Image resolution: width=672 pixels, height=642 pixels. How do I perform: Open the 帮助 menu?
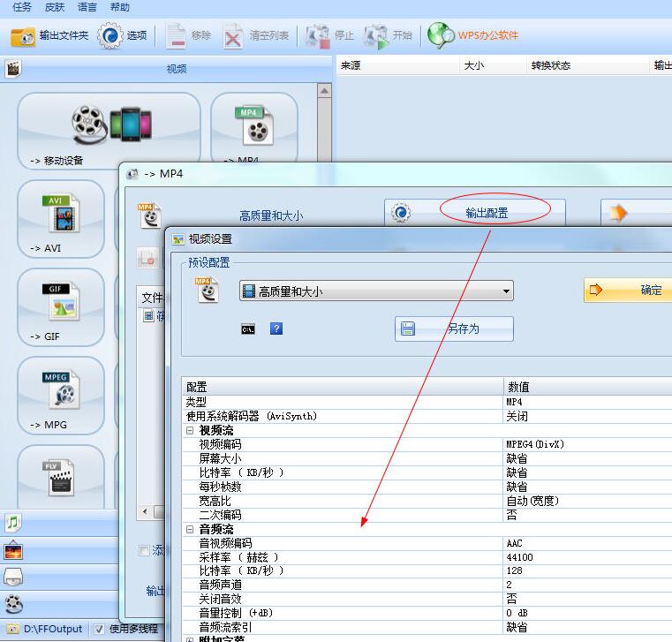(119, 7)
